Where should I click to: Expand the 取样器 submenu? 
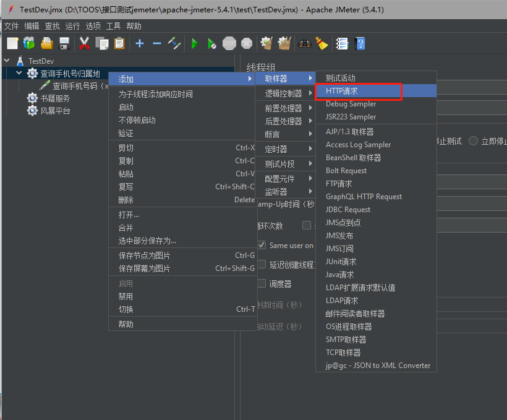[x=285, y=79]
